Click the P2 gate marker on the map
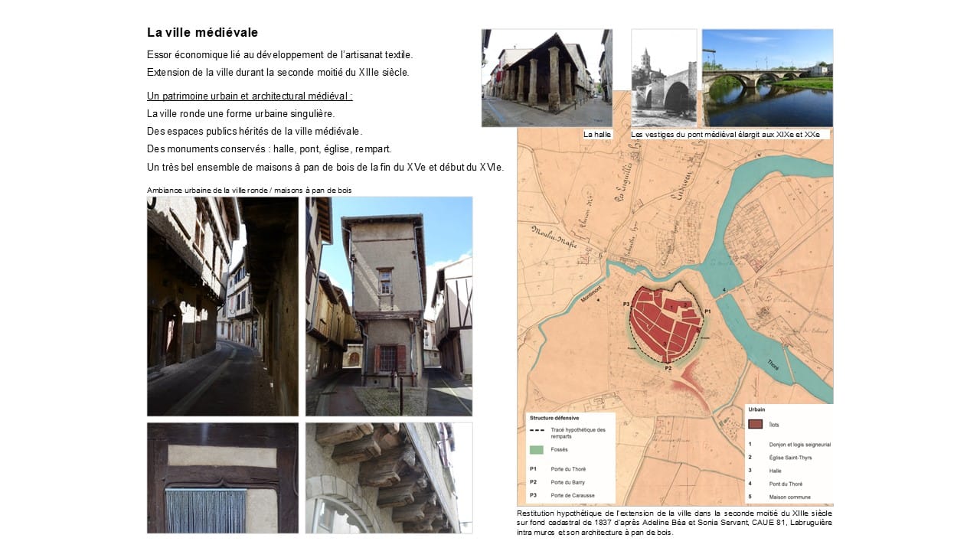 (x=668, y=368)
